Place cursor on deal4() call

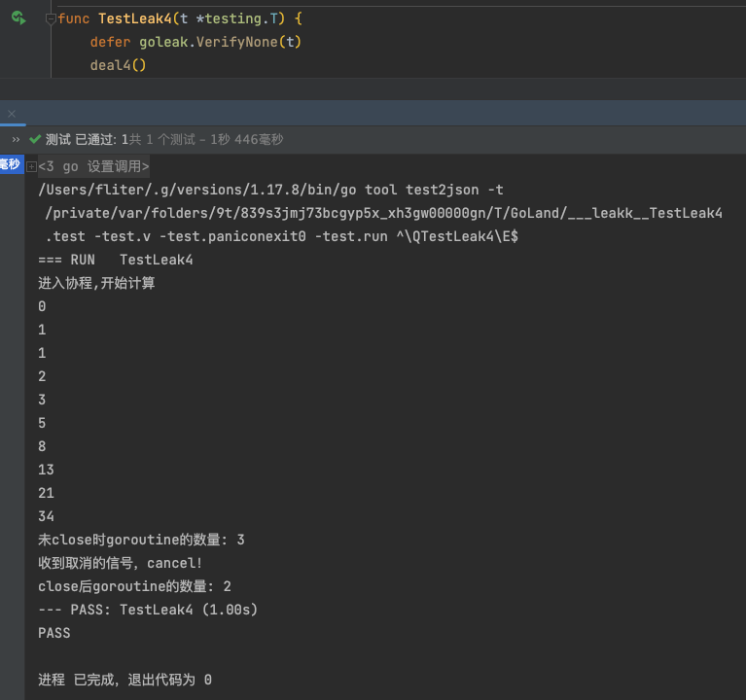point(117,65)
